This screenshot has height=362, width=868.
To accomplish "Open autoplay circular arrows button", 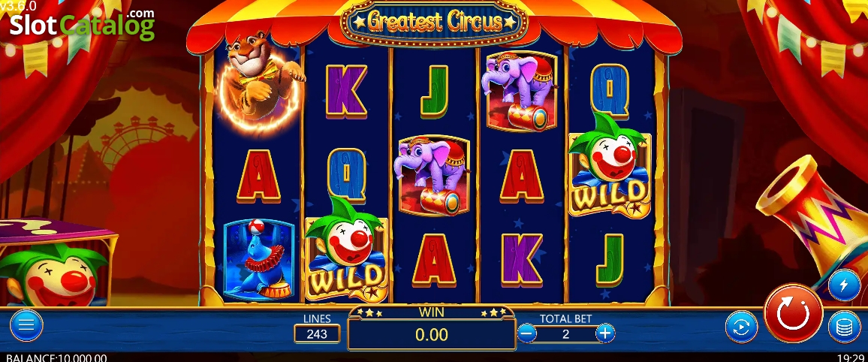I will (741, 327).
